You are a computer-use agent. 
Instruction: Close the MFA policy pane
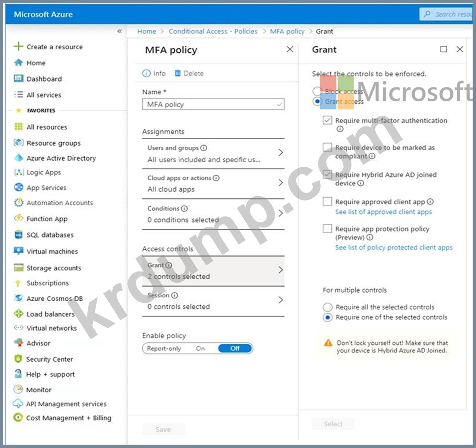pyautogui.click(x=290, y=49)
